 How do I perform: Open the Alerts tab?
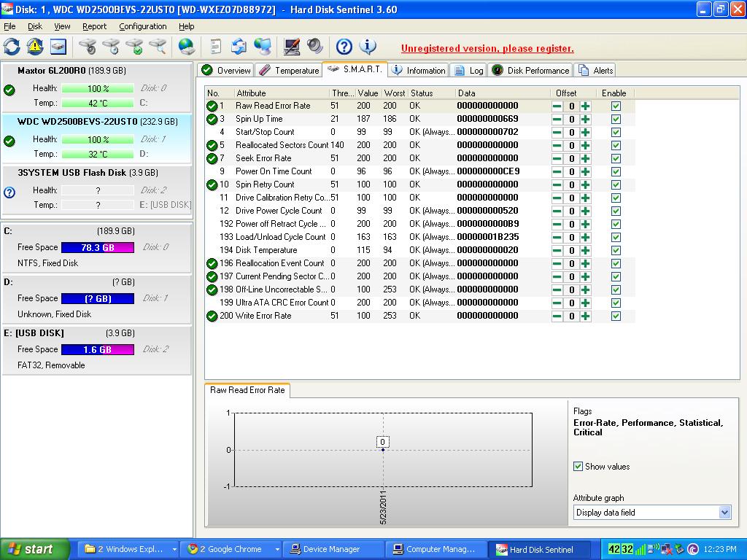(595, 71)
